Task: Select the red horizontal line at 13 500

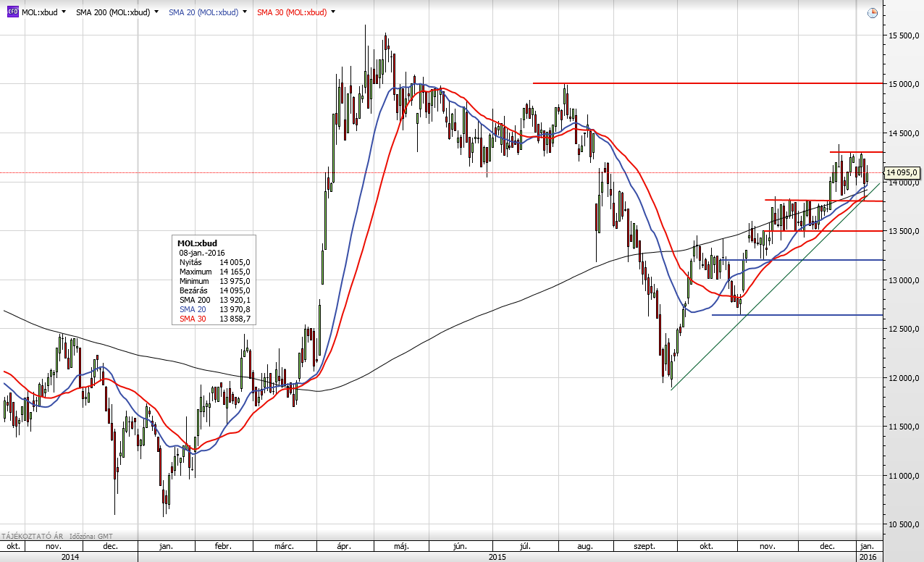Action: click(823, 231)
